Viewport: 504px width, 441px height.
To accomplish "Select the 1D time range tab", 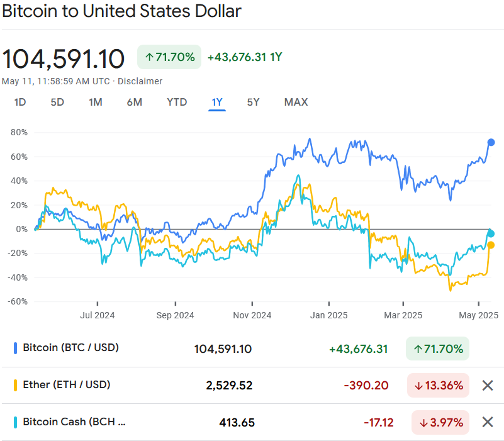I will click(x=20, y=102).
